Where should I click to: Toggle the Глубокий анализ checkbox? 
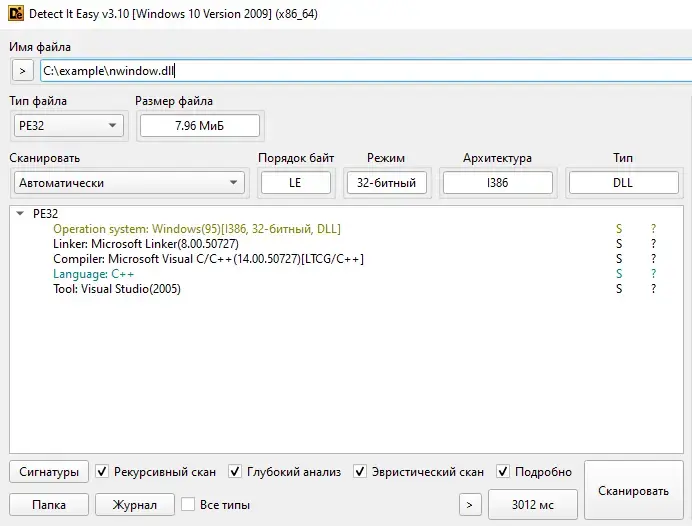click(235, 471)
